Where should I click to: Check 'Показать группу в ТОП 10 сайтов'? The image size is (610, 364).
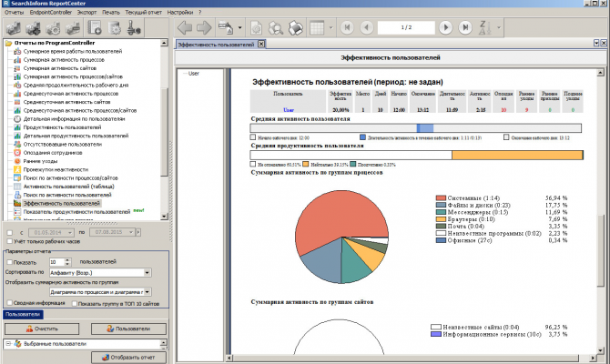point(73,303)
